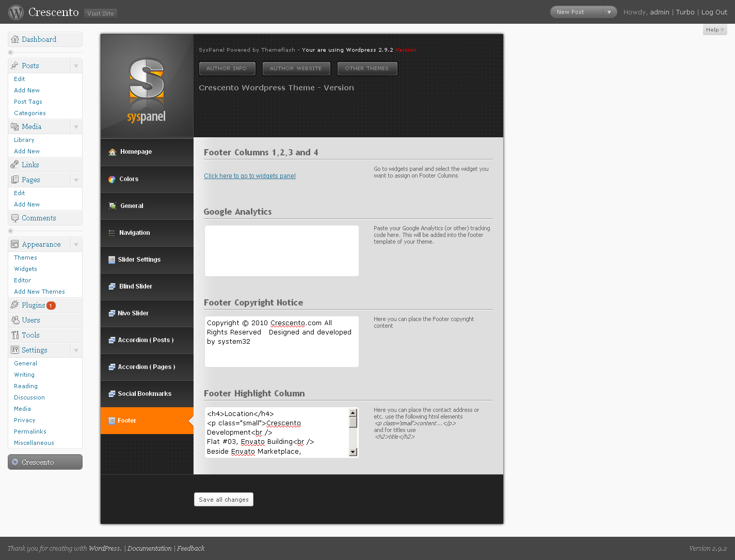
Task: Follow the 'go to widgets panel' link
Action: tap(250, 176)
